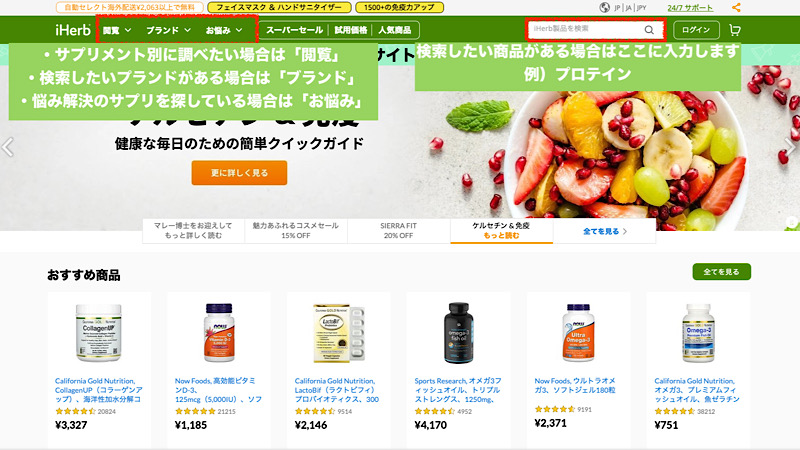The width and height of the screenshot is (800, 450).
Task: Open CollagenUP product image
Action: [x=98, y=333]
